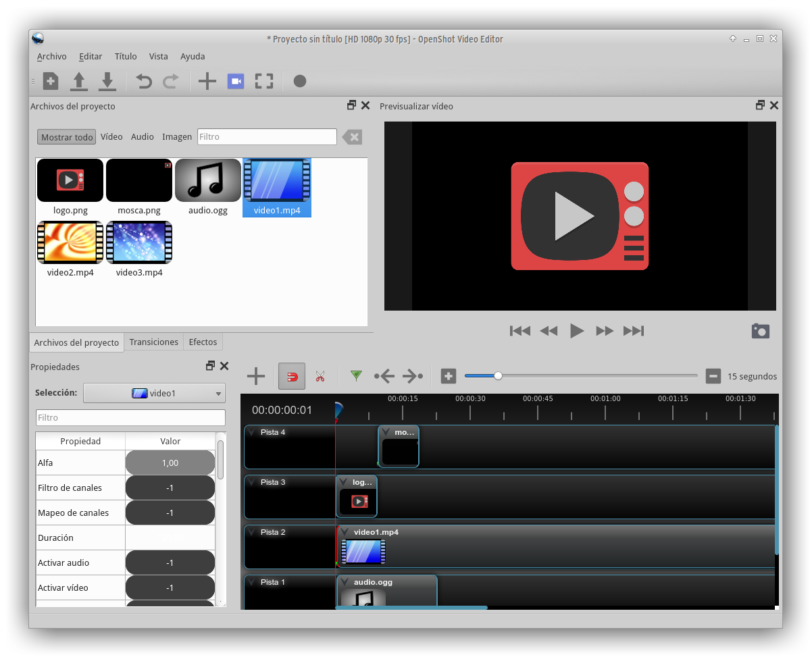
Task: Select the Vídeo file filter
Action: click(111, 137)
